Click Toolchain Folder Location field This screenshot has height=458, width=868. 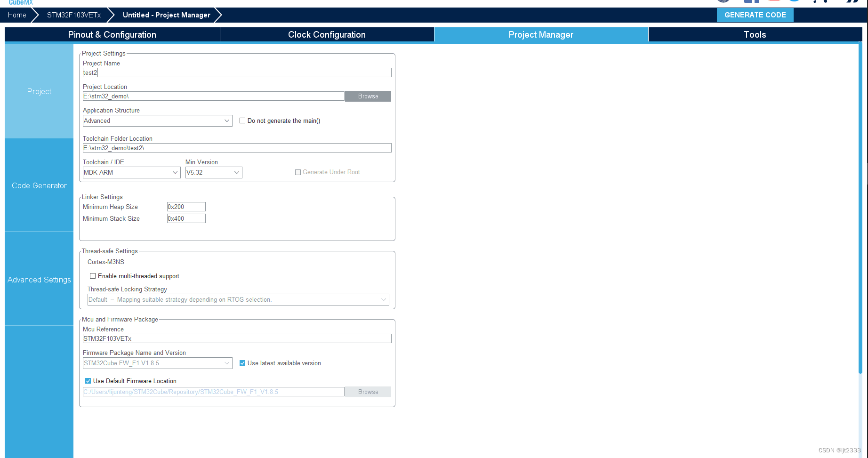click(x=237, y=148)
